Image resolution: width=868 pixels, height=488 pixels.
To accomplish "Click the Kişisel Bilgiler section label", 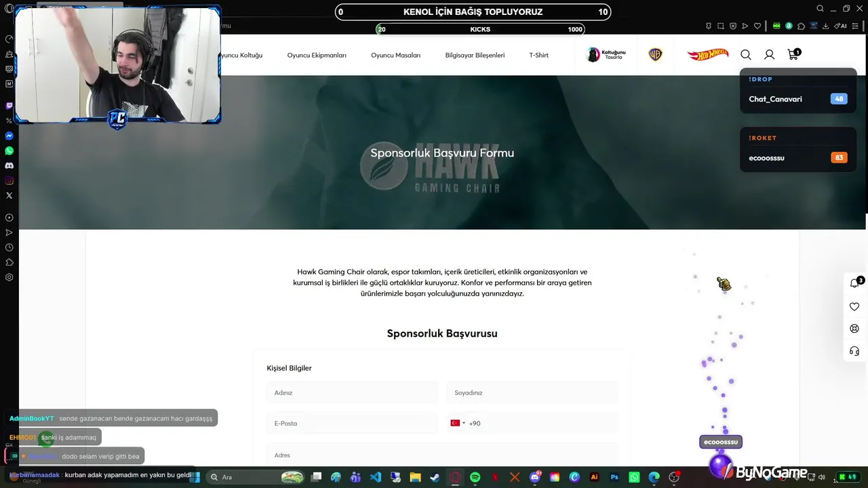I will tap(289, 368).
